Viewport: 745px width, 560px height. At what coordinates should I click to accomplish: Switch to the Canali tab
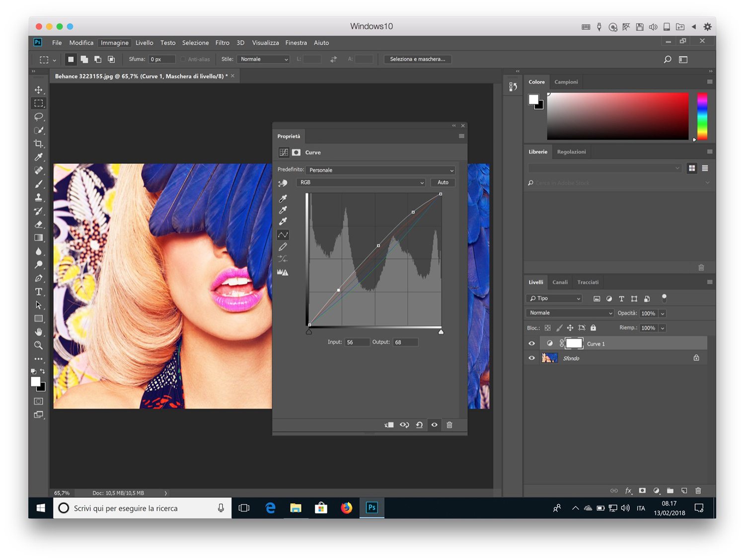(x=560, y=282)
